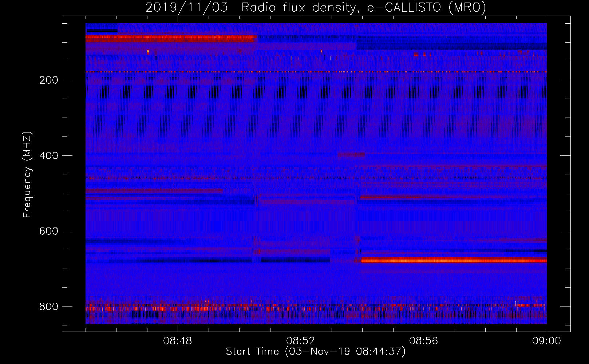Click the plot title 'Radio flux density, e-CALLISTO (MRO)'
Viewport: 589px width, 364px height.
[x=363, y=8]
